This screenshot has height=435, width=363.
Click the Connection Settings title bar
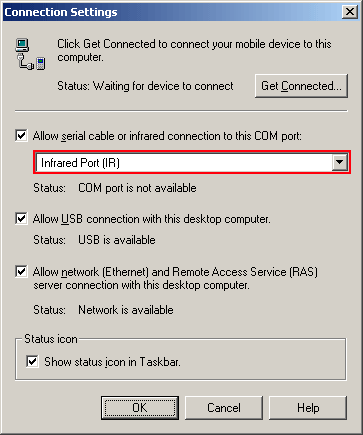coord(172,12)
